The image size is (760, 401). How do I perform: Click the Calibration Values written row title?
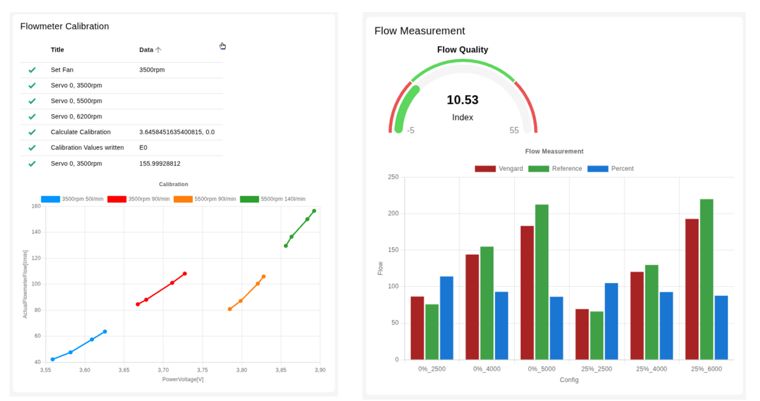[x=87, y=147]
